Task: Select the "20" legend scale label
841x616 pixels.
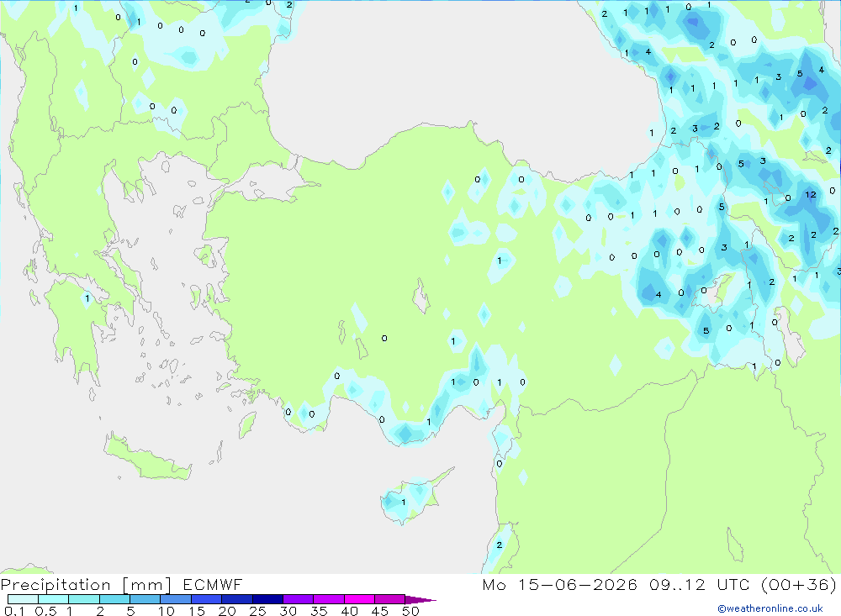Action: click(227, 611)
